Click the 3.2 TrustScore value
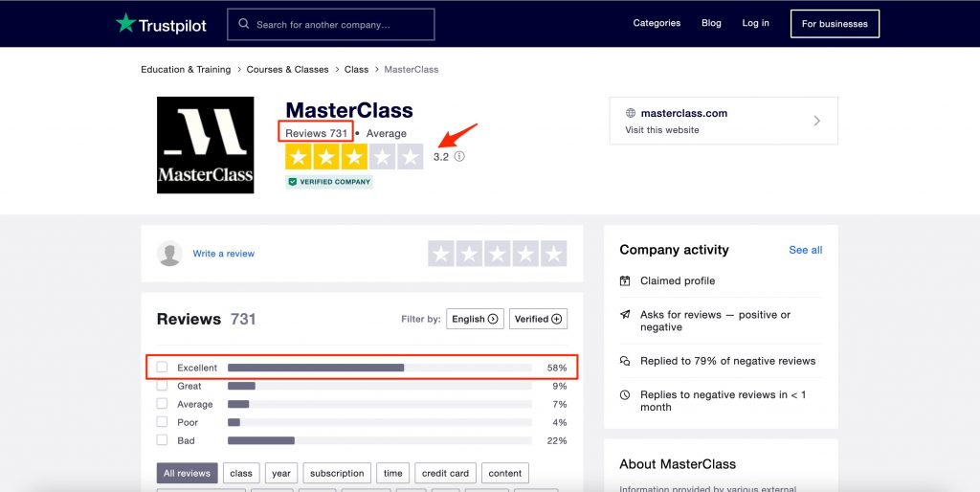Image resolution: width=980 pixels, height=492 pixels. coord(441,157)
